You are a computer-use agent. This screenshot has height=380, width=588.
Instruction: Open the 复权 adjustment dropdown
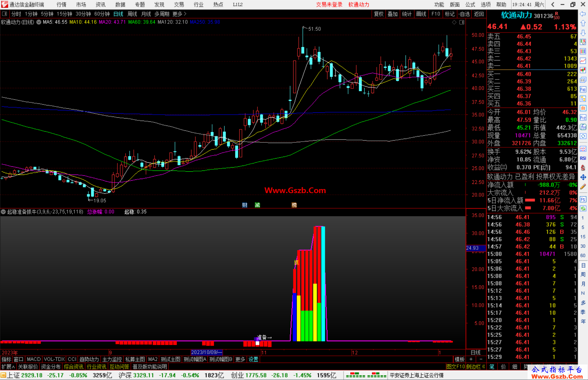378,14
